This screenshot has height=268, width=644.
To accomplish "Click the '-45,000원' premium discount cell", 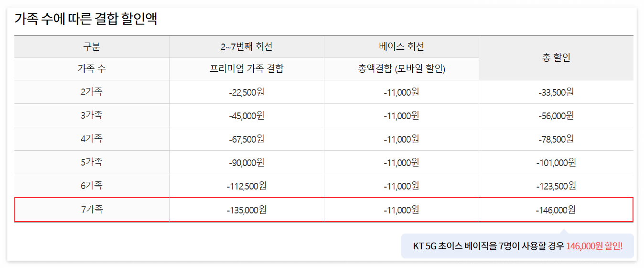I will (247, 115).
